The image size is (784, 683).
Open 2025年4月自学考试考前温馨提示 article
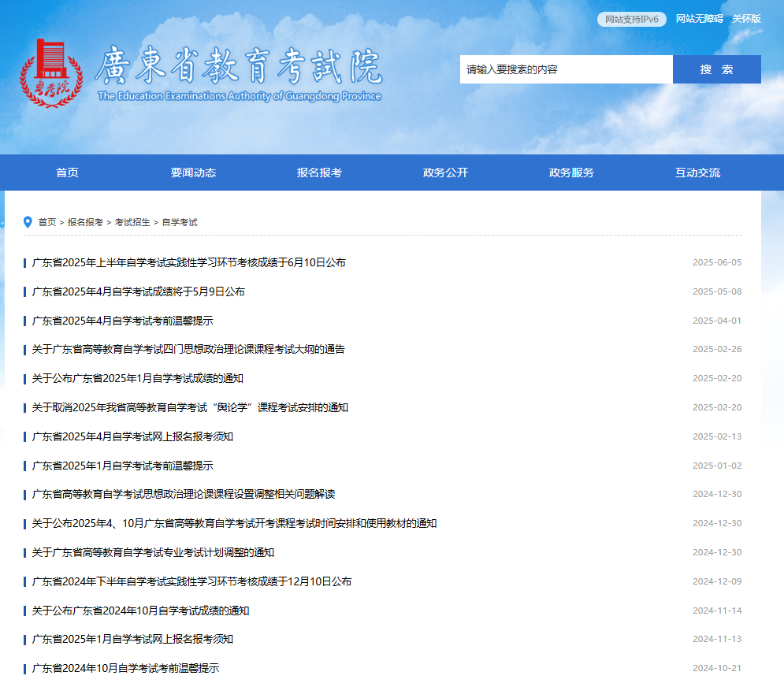(x=123, y=321)
